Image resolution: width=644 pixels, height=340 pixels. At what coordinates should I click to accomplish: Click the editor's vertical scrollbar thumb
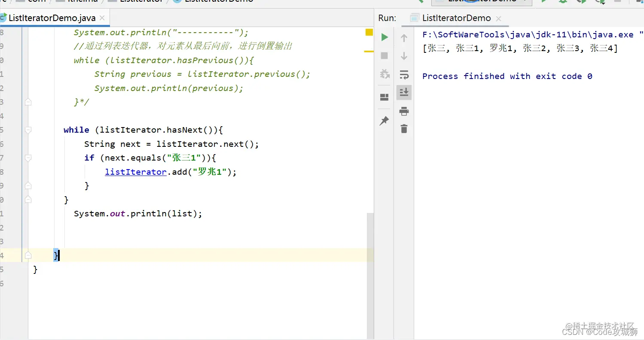(x=370, y=276)
